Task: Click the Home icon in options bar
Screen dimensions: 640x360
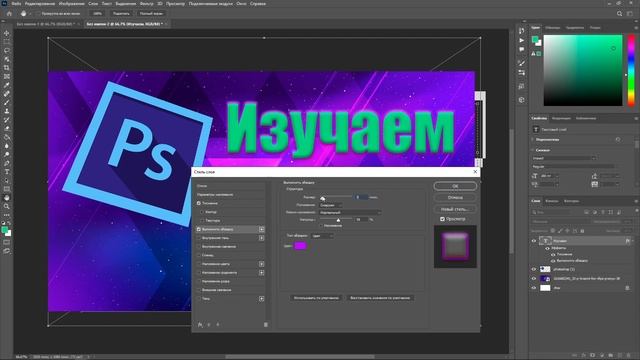Action: pos(9,13)
